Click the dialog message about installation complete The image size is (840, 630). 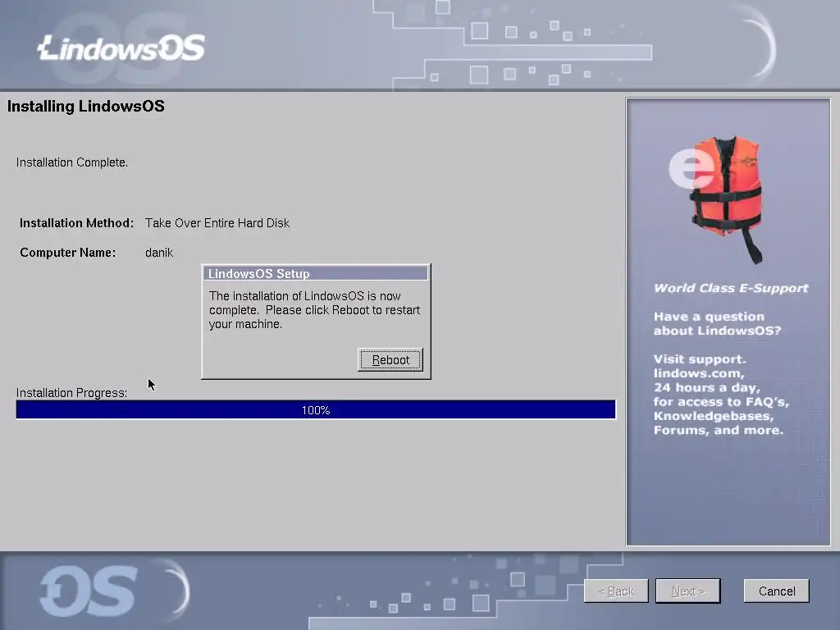pos(314,309)
